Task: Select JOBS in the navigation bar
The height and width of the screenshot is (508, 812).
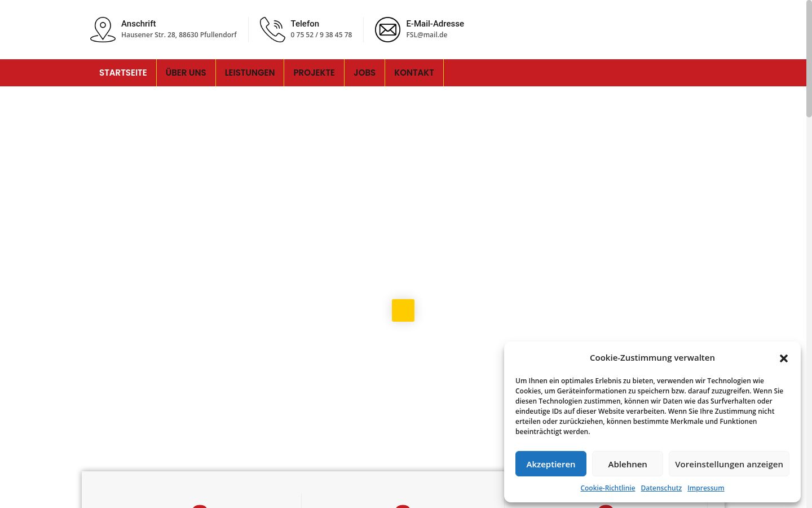Action: (365, 73)
